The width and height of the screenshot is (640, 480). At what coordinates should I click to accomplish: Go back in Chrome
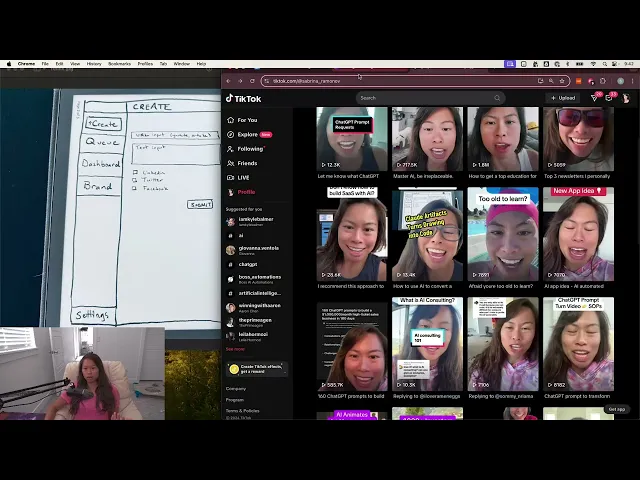(229, 81)
